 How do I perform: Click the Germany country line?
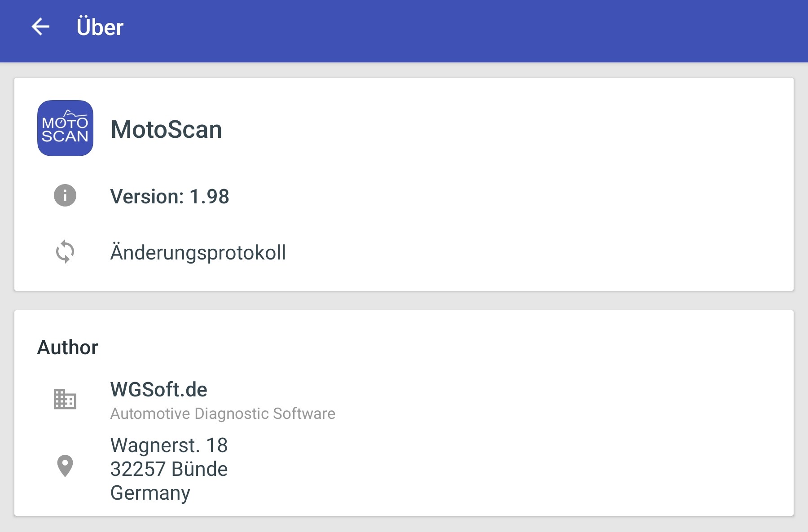tap(150, 493)
